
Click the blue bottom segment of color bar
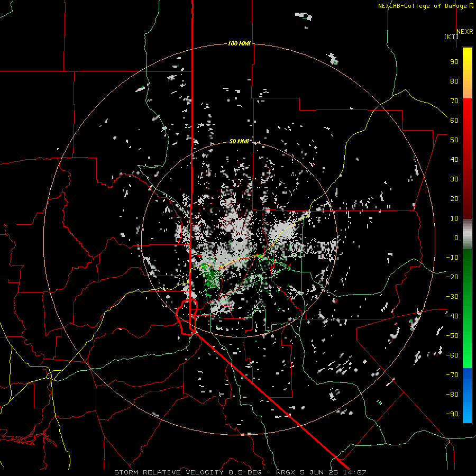[x=467, y=396]
